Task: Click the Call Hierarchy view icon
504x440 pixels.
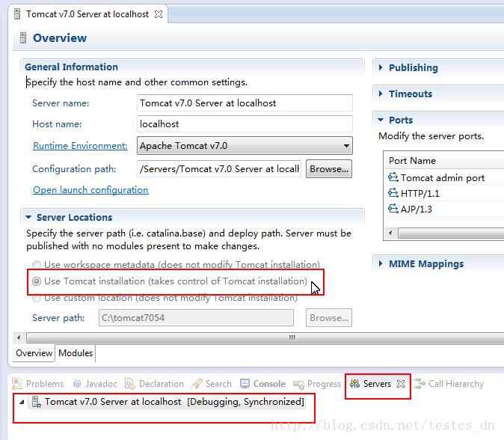Action: (x=420, y=384)
